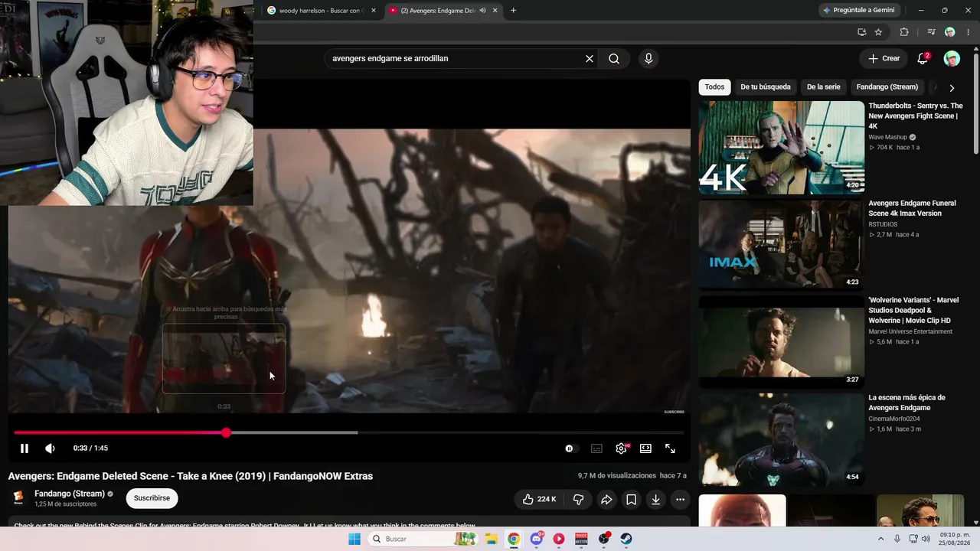
Task: Like the video with 224 K likes
Action: [539, 499]
